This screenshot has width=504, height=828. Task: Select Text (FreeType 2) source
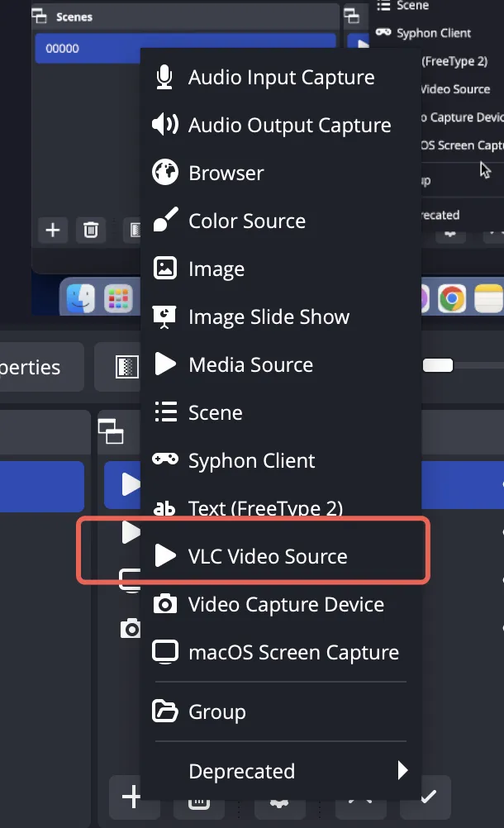280,508
